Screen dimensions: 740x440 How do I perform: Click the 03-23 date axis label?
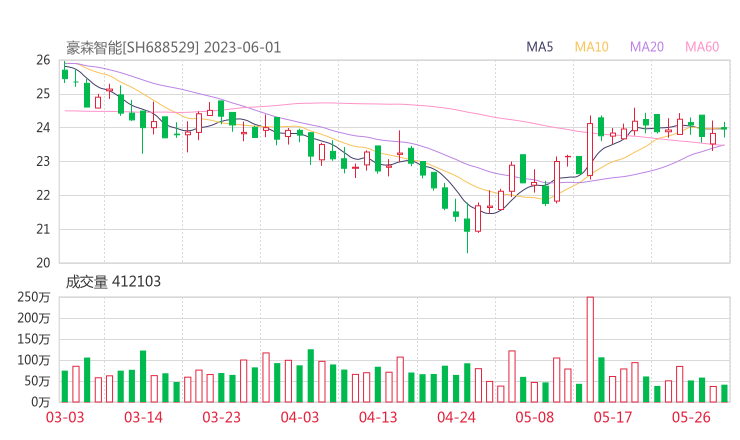point(221,417)
